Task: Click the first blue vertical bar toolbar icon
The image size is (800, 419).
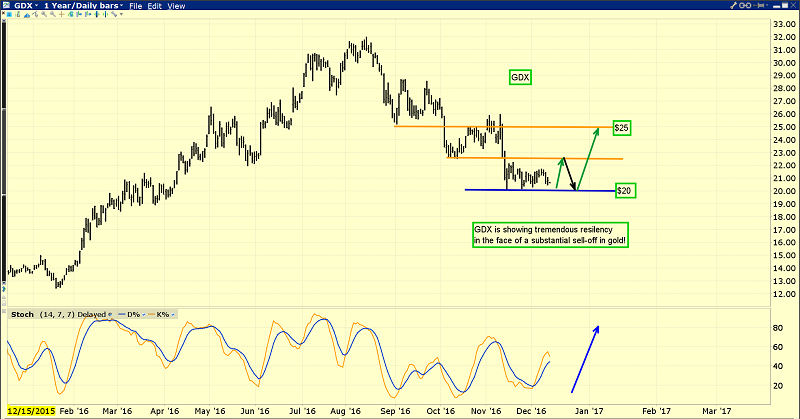Action: pyautogui.click(x=79, y=14)
